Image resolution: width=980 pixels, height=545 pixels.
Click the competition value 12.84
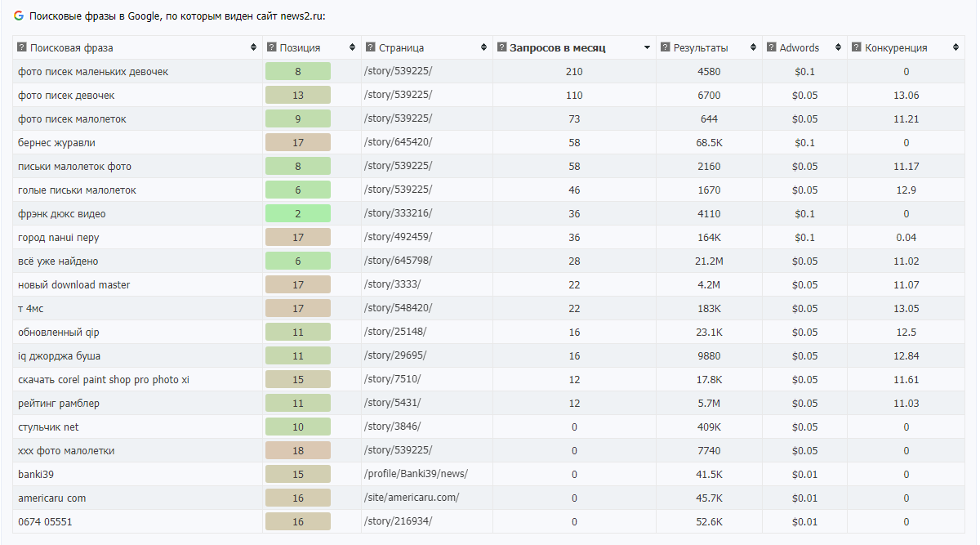[906, 356]
